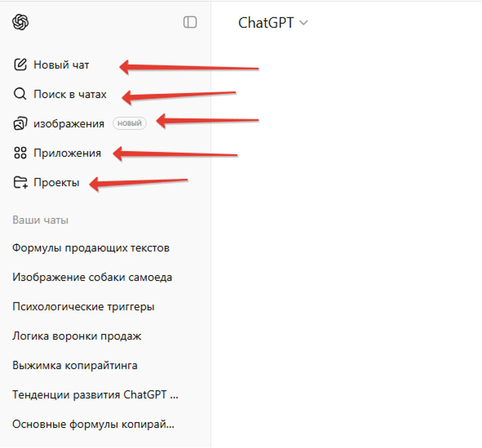This screenshot has height=448, width=482.
Task: Click the ChatGPT logo icon
Action: pyautogui.click(x=20, y=22)
